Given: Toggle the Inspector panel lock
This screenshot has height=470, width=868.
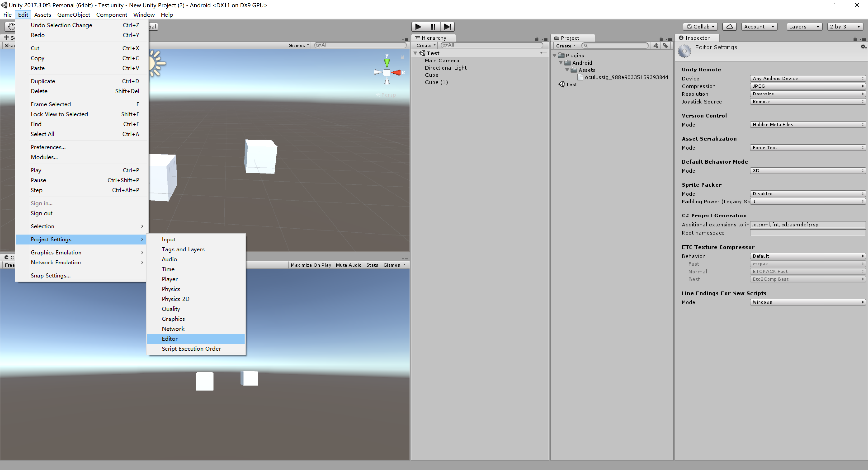Looking at the screenshot, I should coord(854,39).
